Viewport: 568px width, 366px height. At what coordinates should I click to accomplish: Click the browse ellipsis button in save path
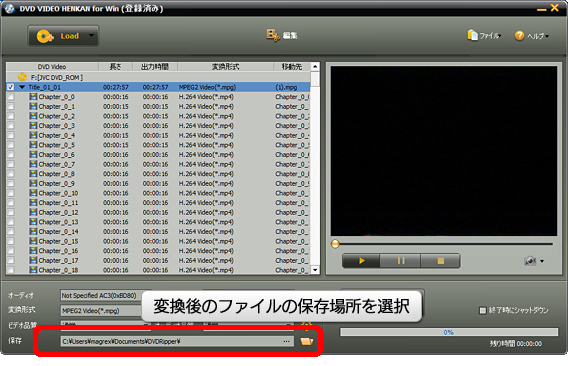[287, 341]
